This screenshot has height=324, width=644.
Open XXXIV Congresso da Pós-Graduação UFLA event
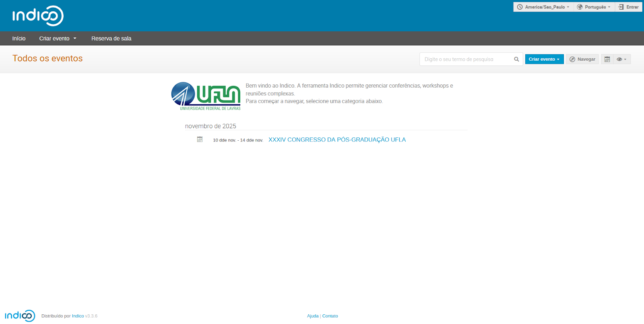(337, 139)
